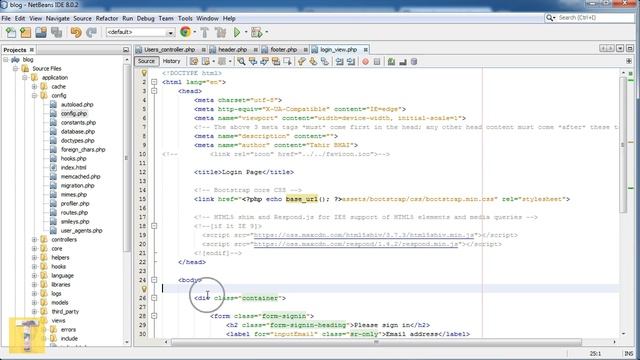Click the Stop Macro Recording icon
Image resolution: width=640 pixels, height=360 pixels.
click(x=377, y=62)
